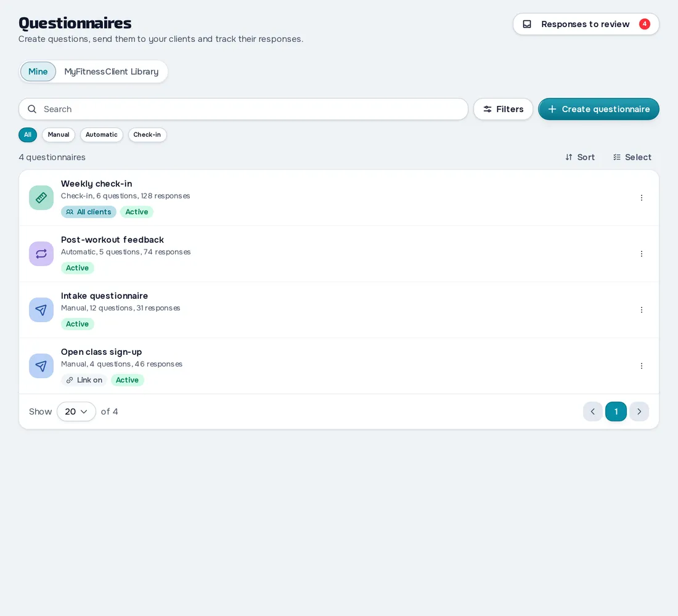Open the Post-workout feedback questionnaire title
Image resolution: width=678 pixels, height=616 pixels.
pos(112,240)
